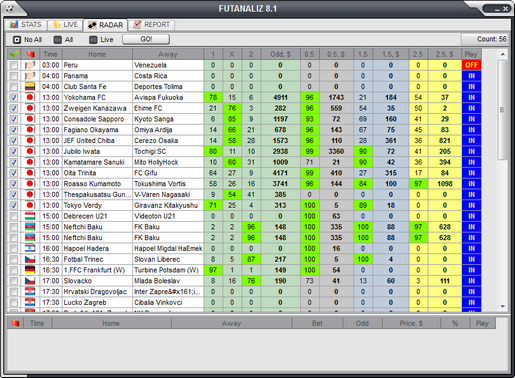Click Czech flag for Slovacko row
Screen dimensions: 515x378
click(30, 281)
